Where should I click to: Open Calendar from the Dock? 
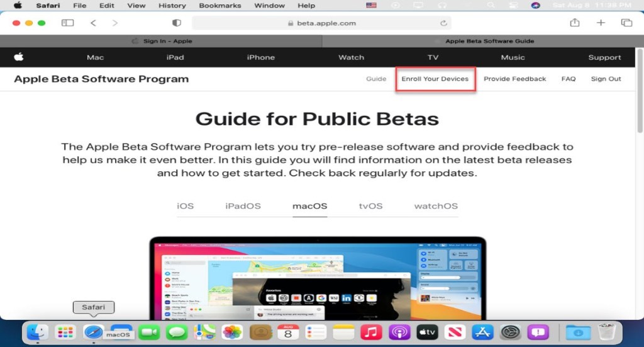[x=288, y=332]
